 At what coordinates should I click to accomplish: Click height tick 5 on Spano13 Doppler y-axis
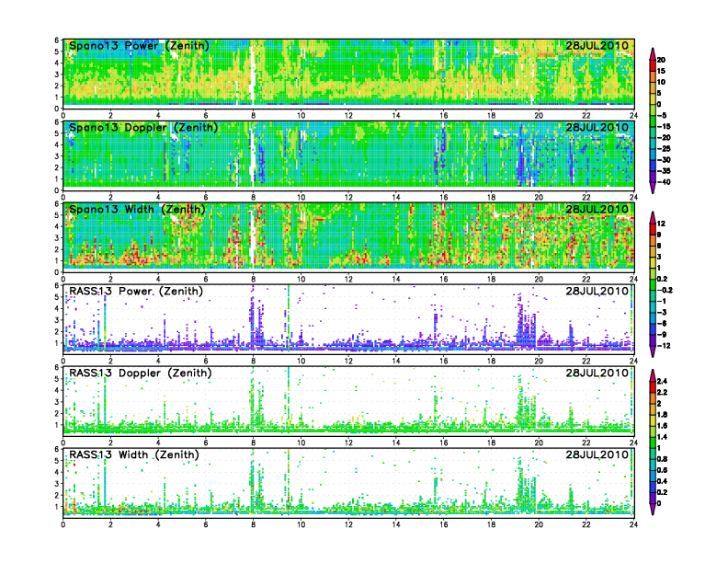click(57, 133)
